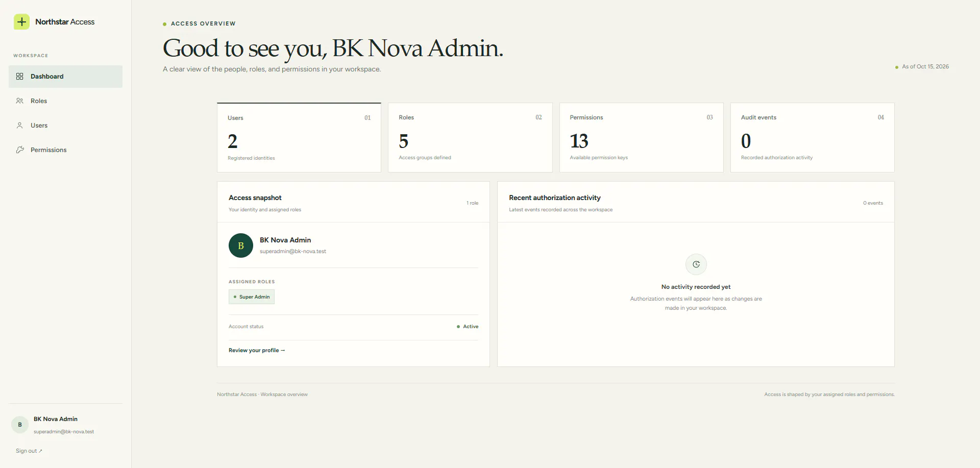Go to the Roles page
This screenshot has height=468, width=980.
65,101
